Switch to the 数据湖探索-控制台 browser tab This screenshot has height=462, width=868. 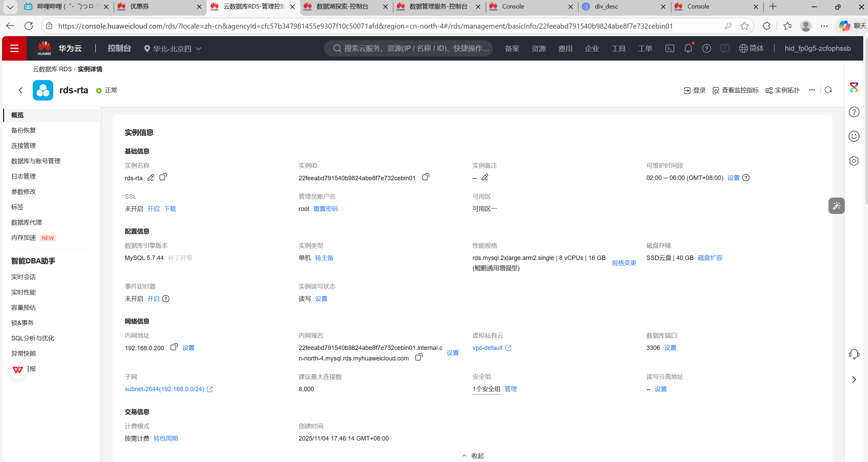coord(342,6)
